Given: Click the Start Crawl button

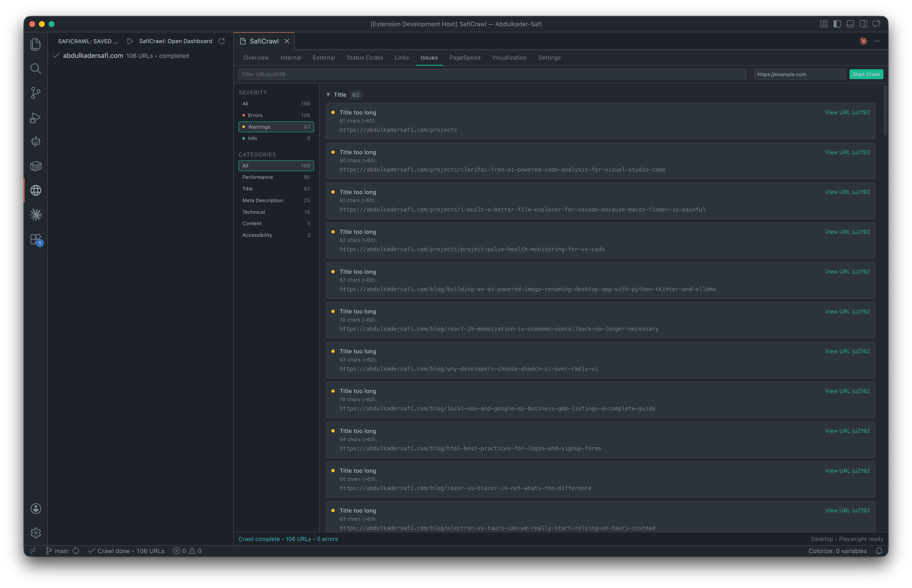Looking at the screenshot, I should [x=866, y=74].
